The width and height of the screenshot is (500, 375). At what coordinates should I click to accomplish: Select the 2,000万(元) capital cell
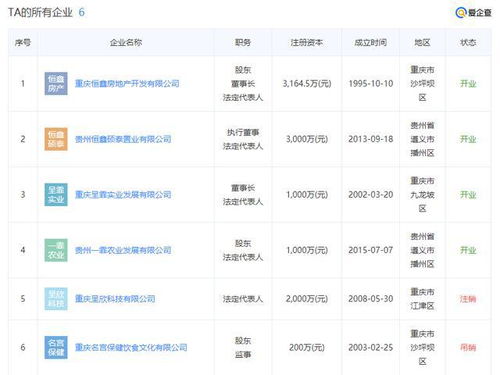[x=307, y=299]
